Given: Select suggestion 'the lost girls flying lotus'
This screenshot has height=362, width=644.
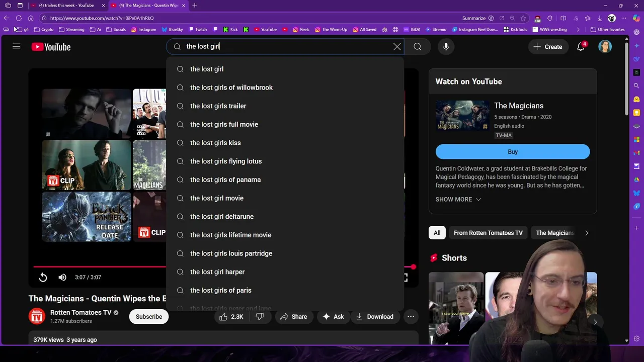Looking at the screenshot, I should (285, 161).
